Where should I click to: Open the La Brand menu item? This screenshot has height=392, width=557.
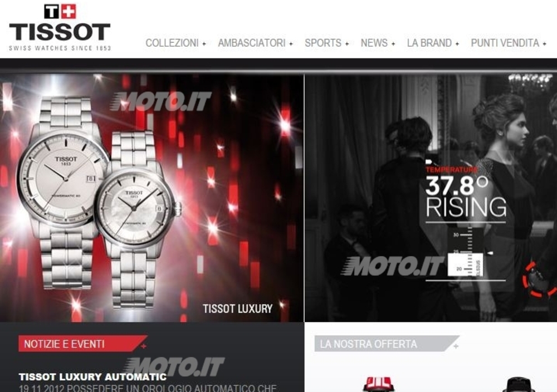click(x=429, y=43)
